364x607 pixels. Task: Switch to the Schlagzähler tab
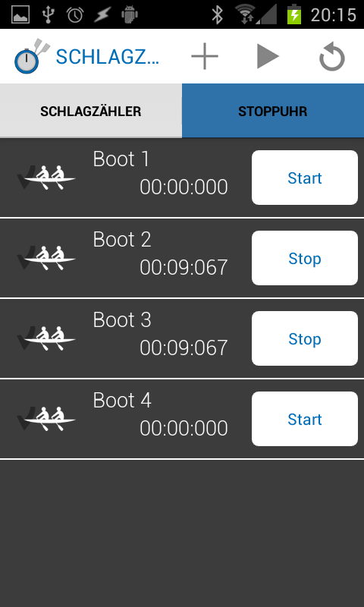tap(91, 111)
